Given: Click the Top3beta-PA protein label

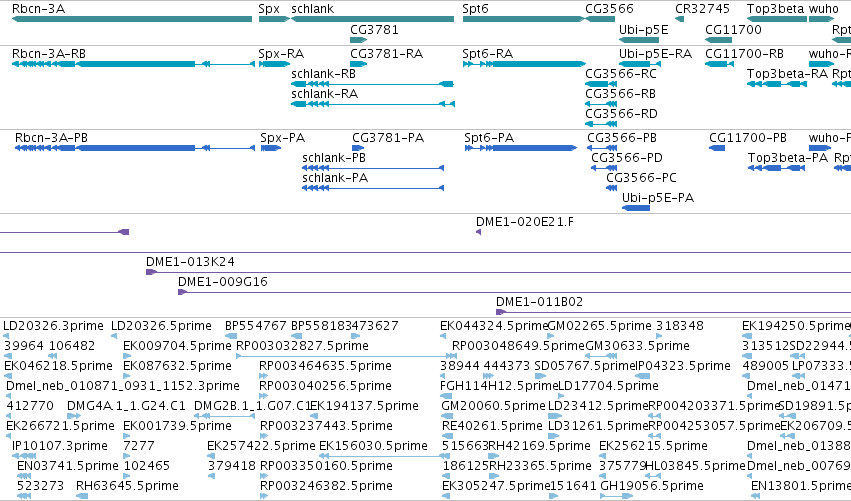Looking at the screenshot, I should (x=788, y=158).
